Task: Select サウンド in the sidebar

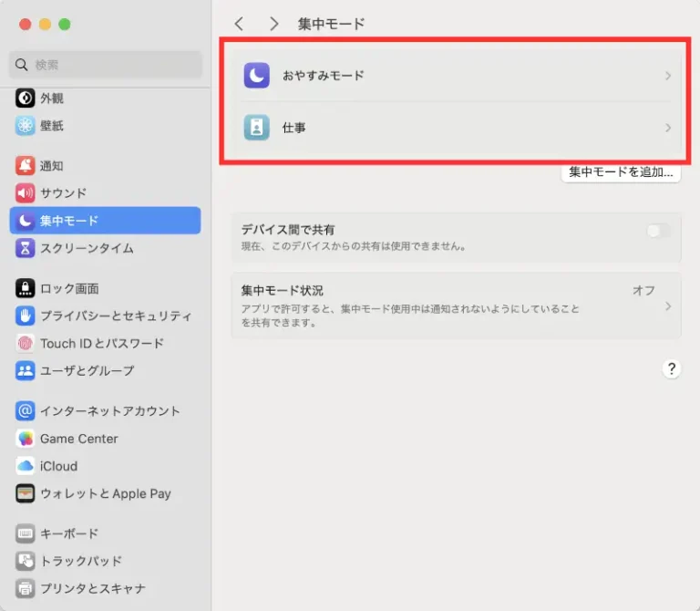Action: coord(106,193)
